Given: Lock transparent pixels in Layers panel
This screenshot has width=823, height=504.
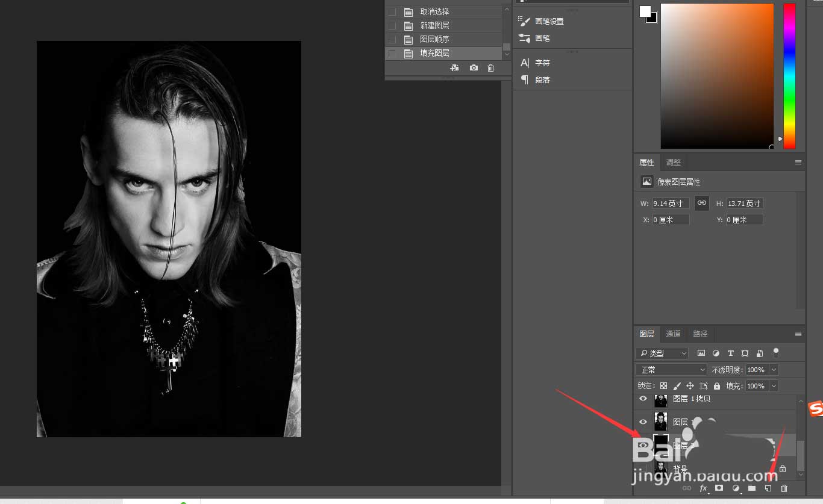Looking at the screenshot, I should [663, 386].
